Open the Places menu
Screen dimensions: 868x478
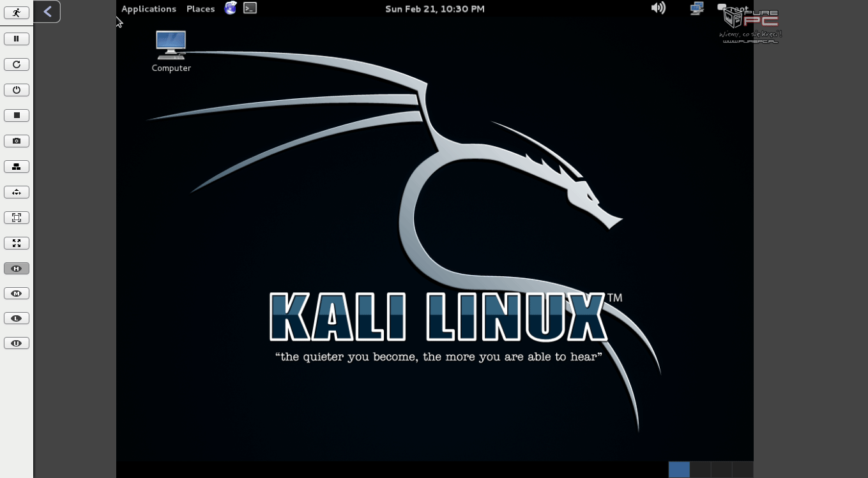pyautogui.click(x=201, y=8)
